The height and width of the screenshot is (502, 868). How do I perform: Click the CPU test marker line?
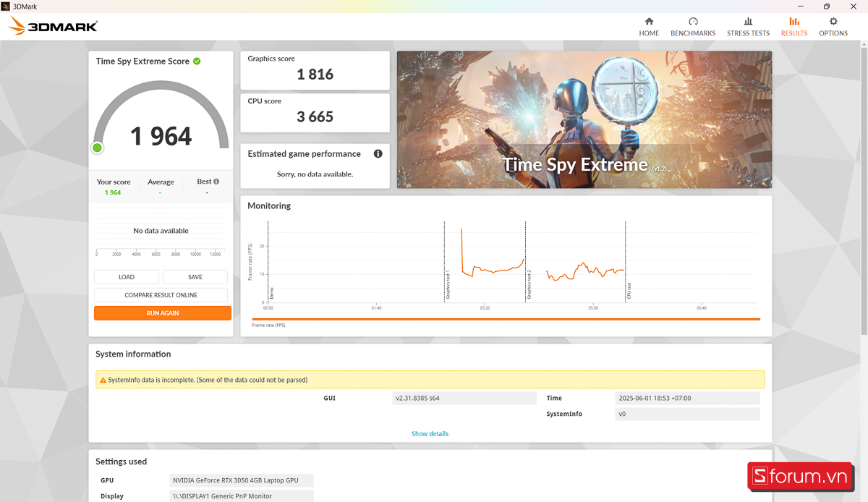pos(625,261)
